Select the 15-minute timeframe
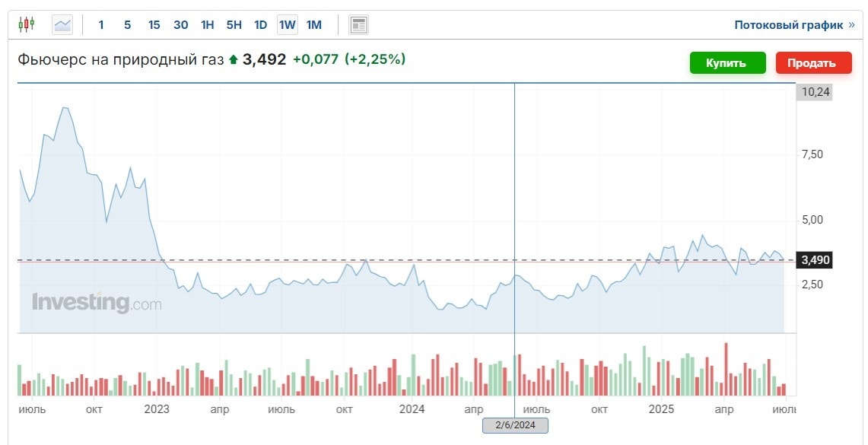868x445 pixels. click(154, 24)
